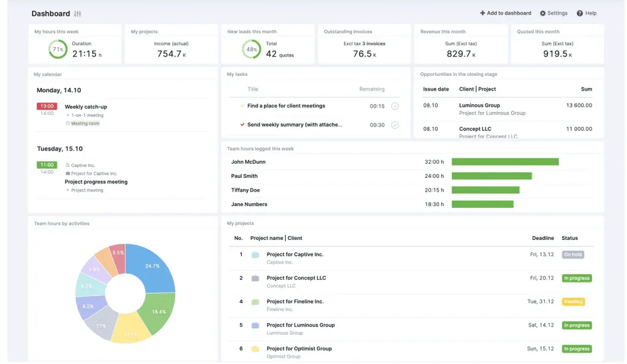The width and height of the screenshot is (627, 364).
Task: Click the Project for Captive Inc. icon
Action: (x=255, y=255)
